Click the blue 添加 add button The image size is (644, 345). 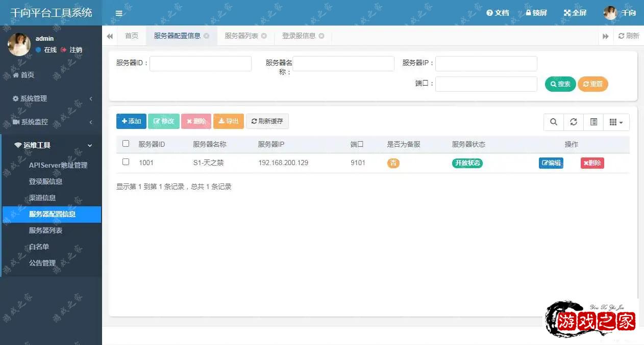coord(131,121)
